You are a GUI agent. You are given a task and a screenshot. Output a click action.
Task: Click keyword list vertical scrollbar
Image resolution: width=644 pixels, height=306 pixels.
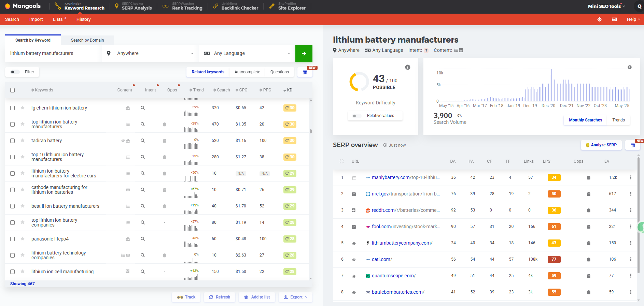point(310,131)
